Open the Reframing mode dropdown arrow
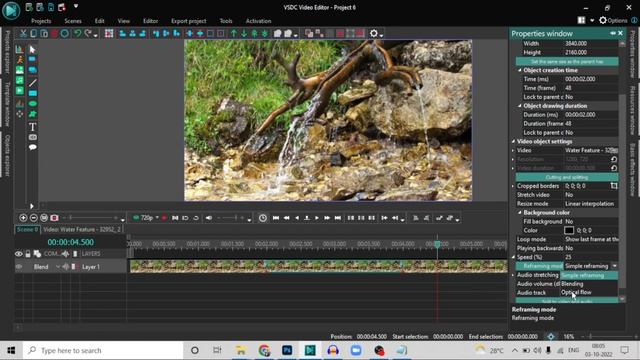The image size is (640, 360). [x=614, y=266]
